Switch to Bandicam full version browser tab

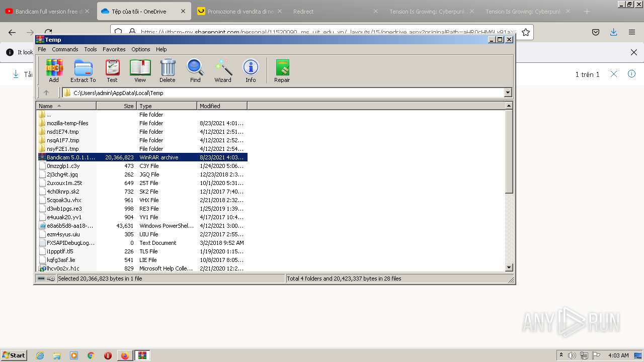[48, 11]
